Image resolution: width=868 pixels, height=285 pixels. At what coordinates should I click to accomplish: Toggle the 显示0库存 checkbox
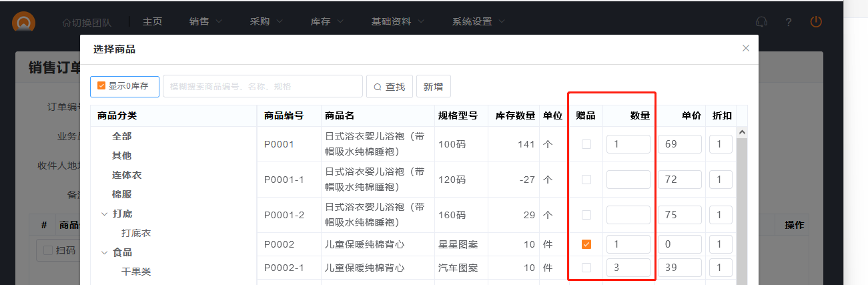[101, 86]
